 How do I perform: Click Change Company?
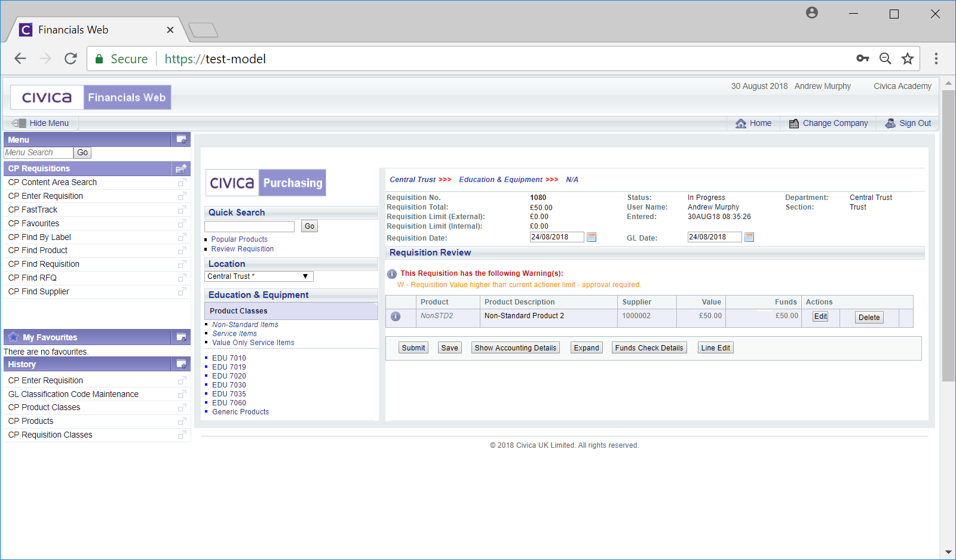(828, 123)
